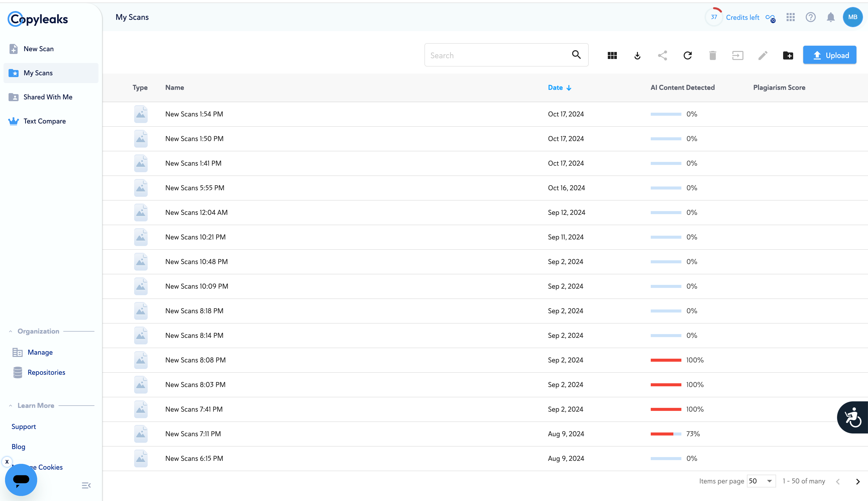The width and height of the screenshot is (868, 501).
Task: Open the notifications bell
Action: pyautogui.click(x=831, y=17)
